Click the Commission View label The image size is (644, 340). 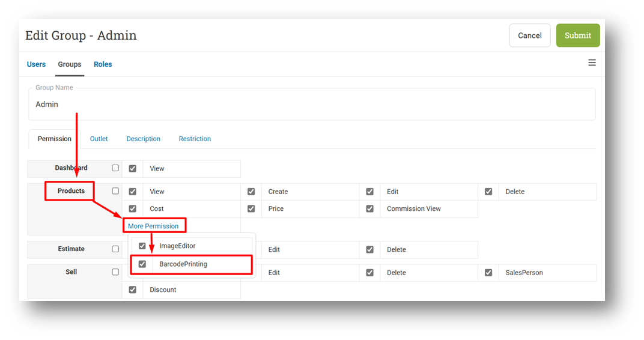point(413,208)
